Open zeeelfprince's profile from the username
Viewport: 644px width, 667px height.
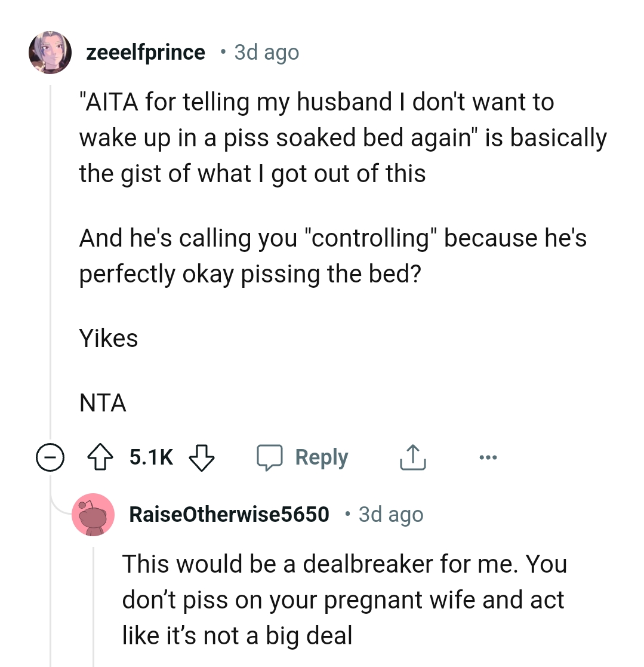[x=146, y=52]
